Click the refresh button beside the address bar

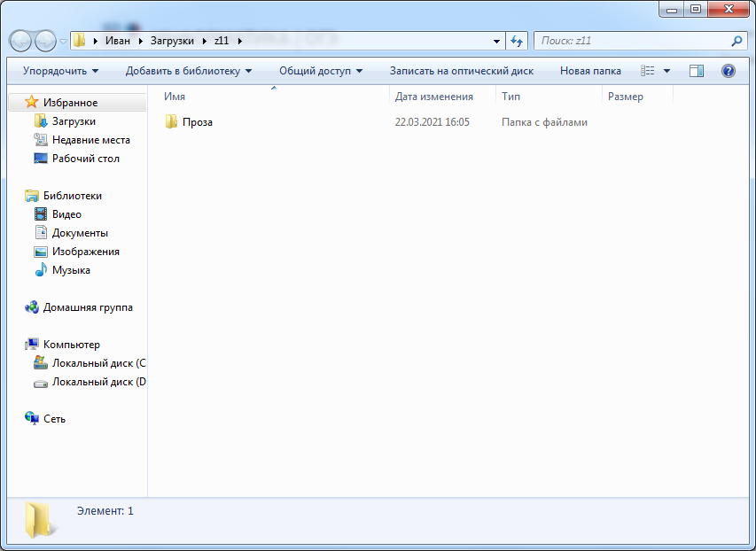tap(517, 41)
